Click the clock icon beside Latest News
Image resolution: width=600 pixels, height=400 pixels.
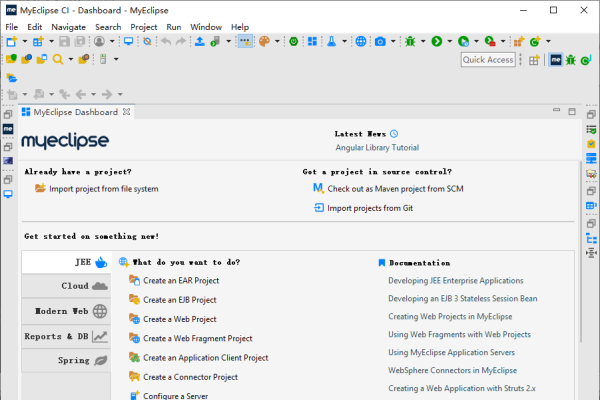394,134
